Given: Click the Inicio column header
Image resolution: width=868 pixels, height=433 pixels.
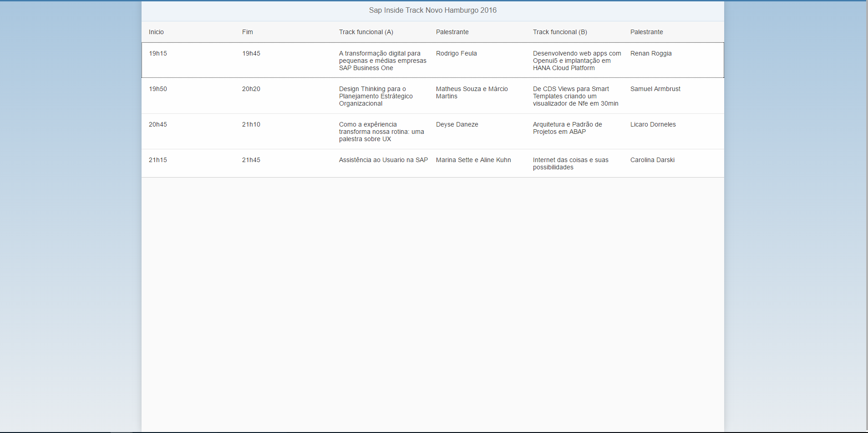Looking at the screenshot, I should coord(156,32).
